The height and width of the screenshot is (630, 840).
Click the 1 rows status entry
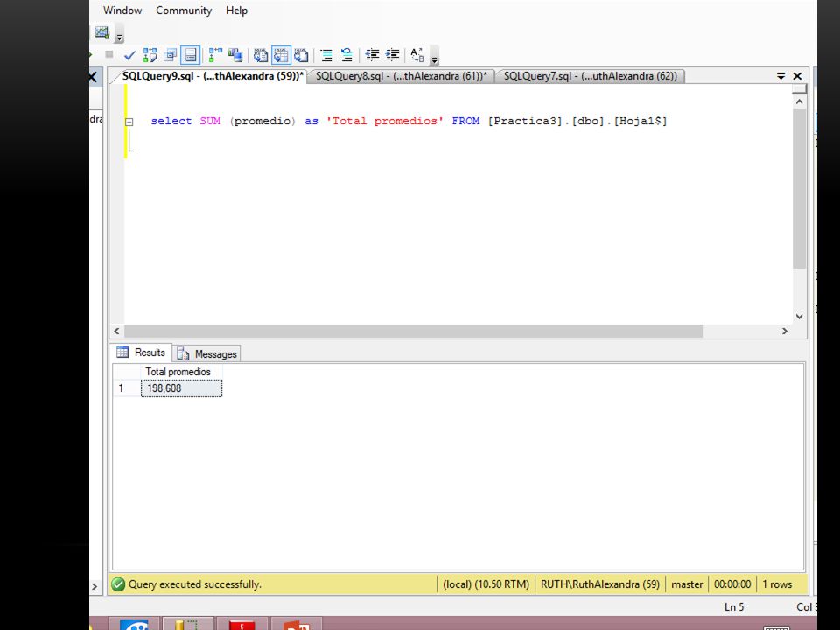coord(777,584)
